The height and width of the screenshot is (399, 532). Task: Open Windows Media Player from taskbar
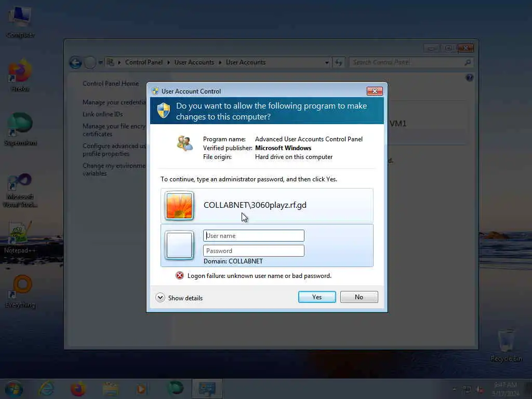(141, 389)
